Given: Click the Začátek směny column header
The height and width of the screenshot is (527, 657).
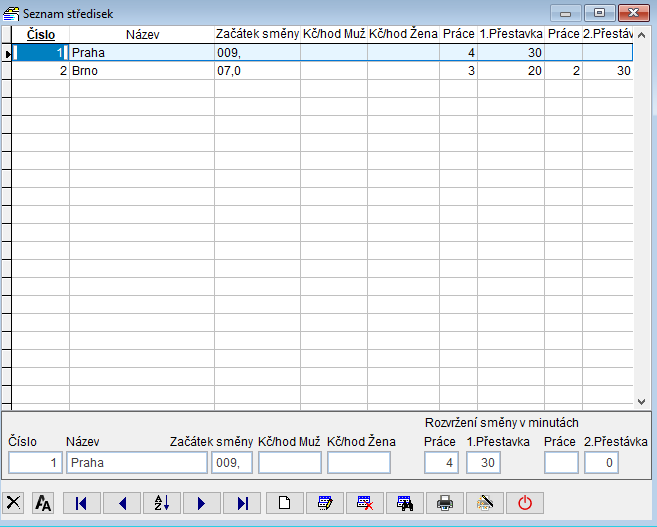Looking at the screenshot, I should (257, 34).
